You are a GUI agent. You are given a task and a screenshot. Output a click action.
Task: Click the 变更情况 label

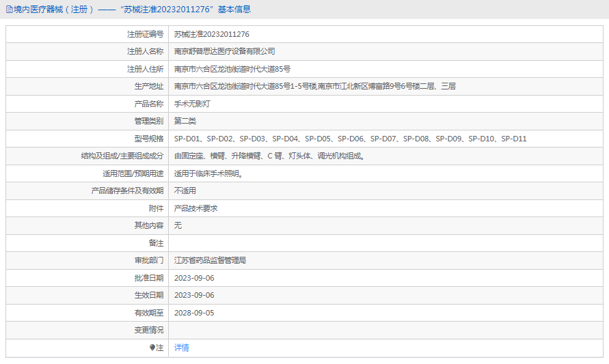[x=149, y=331]
